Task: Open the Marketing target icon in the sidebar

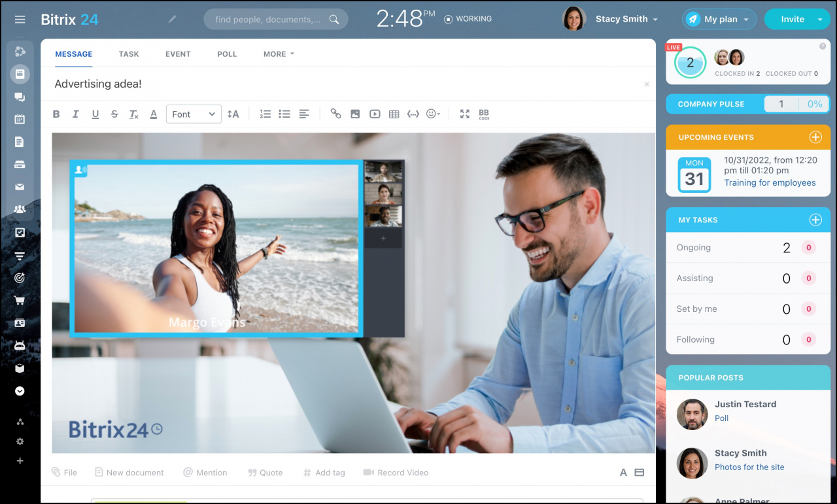Action: [20, 278]
